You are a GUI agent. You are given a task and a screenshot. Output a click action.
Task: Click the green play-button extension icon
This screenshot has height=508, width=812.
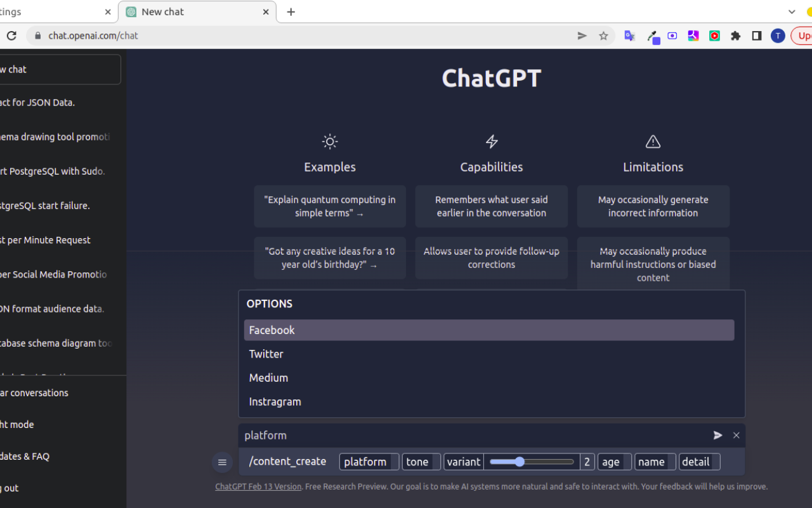pyautogui.click(x=714, y=36)
